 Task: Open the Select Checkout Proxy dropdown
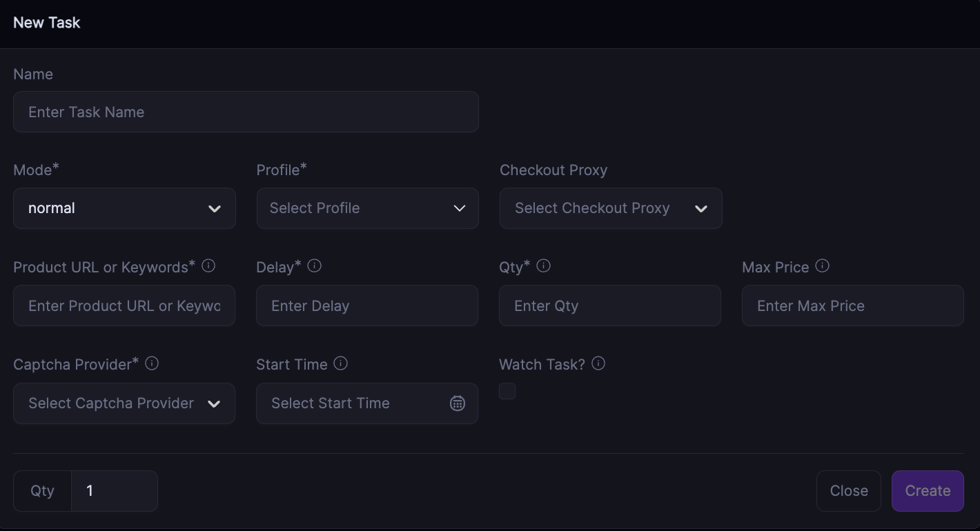[611, 208]
